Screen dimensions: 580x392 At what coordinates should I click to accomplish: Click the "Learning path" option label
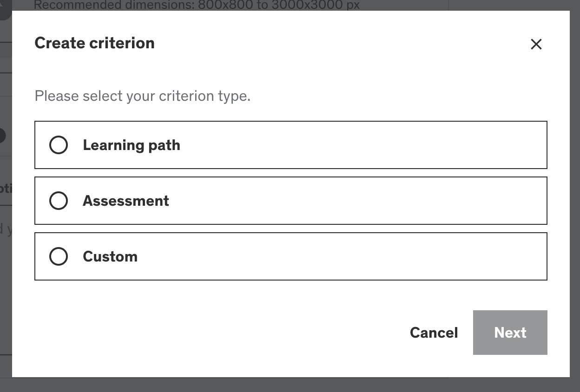[x=132, y=145]
